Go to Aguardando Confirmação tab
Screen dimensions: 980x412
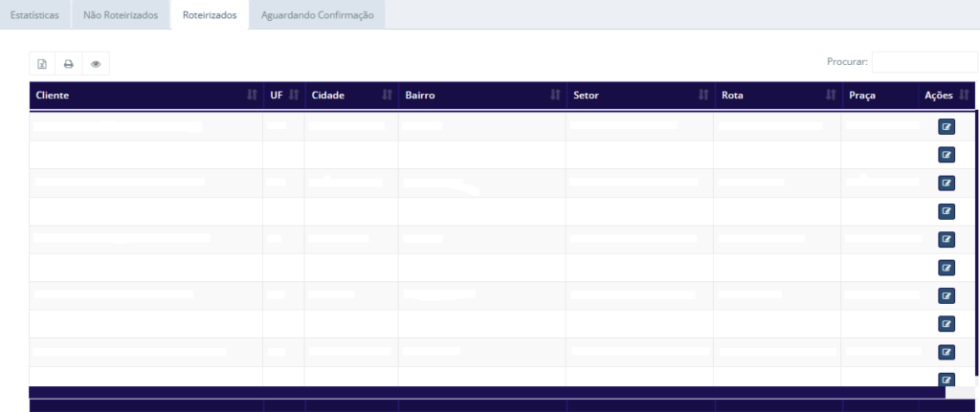(x=317, y=15)
